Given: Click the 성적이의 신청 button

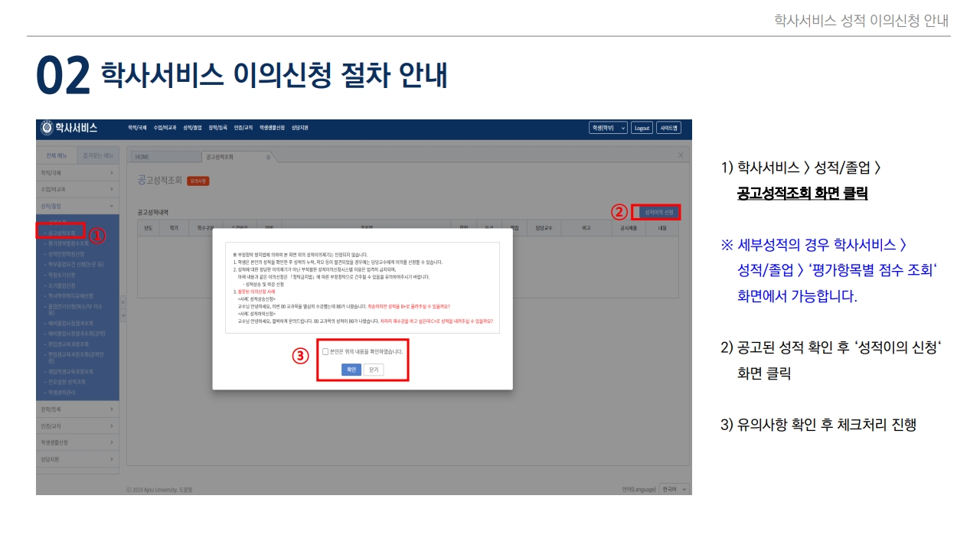Looking at the screenshot, I should click(x=658, y=211).
